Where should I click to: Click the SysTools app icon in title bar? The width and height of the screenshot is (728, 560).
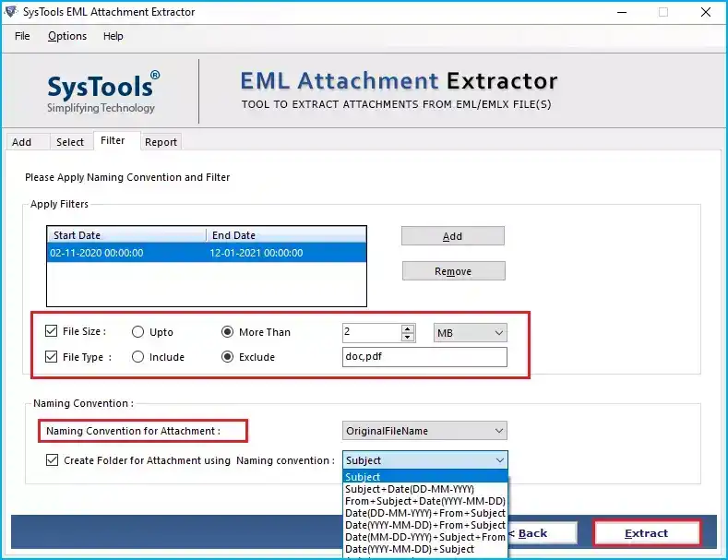coord(11,11)
